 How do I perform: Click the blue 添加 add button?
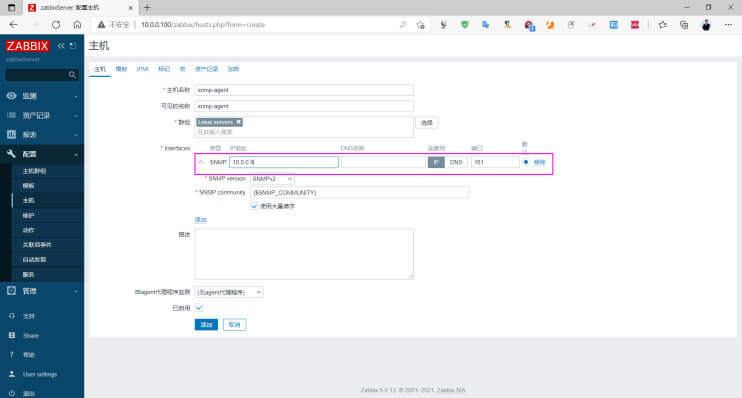(x=206, y=325)
